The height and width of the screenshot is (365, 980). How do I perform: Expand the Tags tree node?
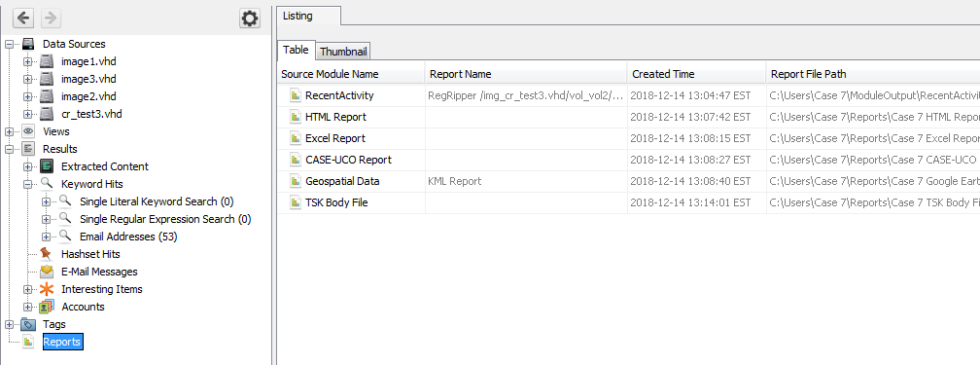coord(9,324)
